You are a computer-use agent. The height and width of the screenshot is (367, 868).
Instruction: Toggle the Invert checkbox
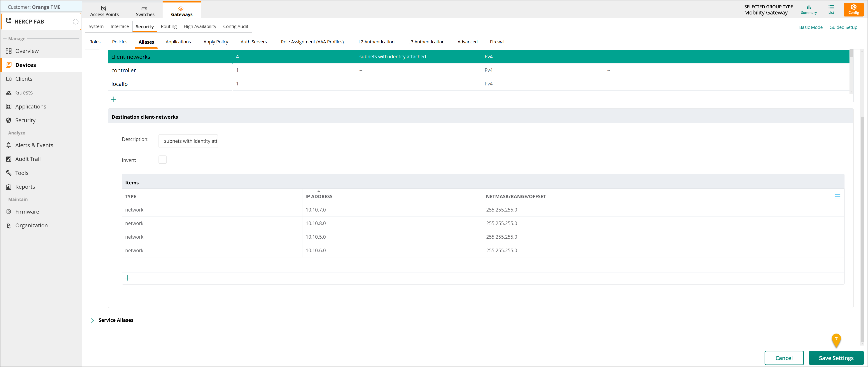pos(162,160)
